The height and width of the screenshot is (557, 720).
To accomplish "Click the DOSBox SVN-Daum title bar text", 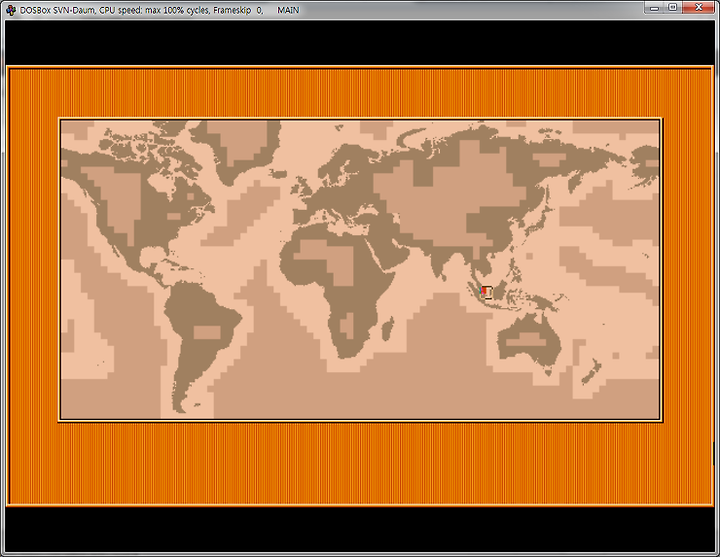I will point(159,10).
